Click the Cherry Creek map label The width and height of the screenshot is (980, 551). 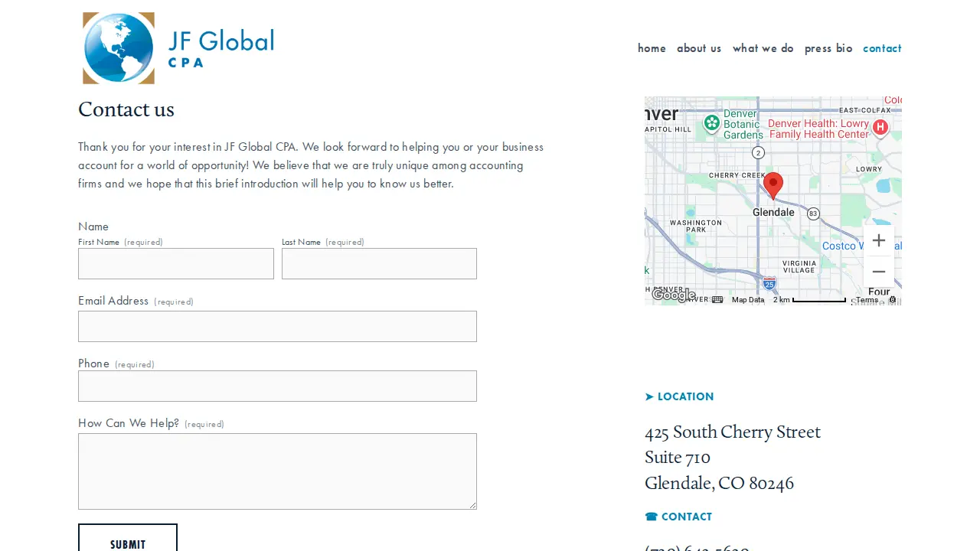tap(736, 175)
